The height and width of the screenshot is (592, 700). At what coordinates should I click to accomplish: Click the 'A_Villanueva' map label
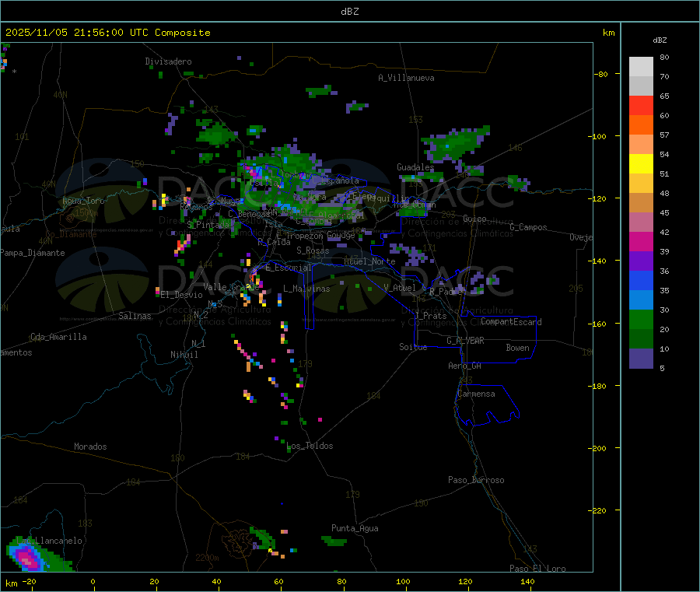tap(406, 78)
